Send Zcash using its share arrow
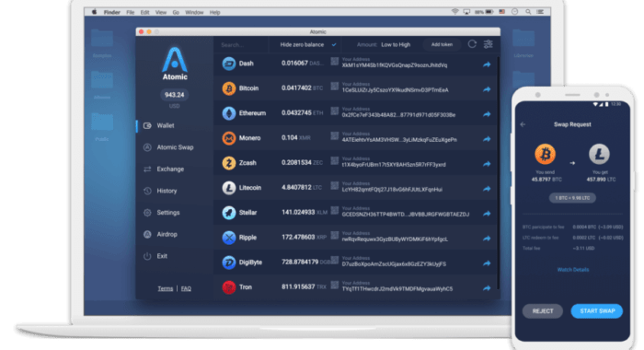Image resolution: width=644 pixels, height=350 pixels. [487, 164]
